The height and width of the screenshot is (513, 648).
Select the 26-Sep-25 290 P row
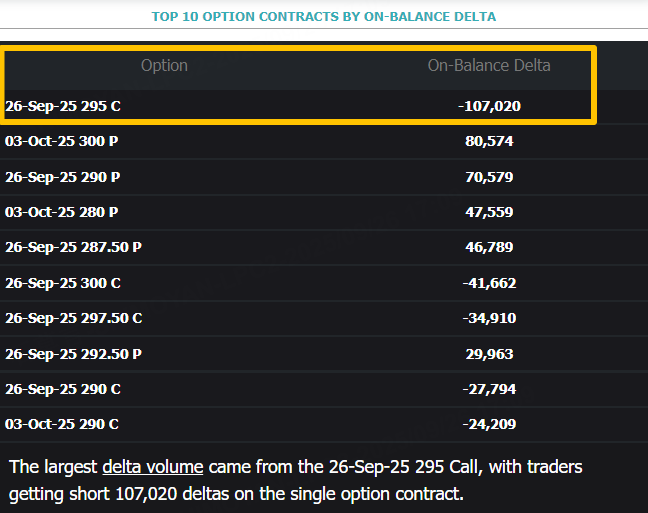pyautogui.click(x=63, y=177)
